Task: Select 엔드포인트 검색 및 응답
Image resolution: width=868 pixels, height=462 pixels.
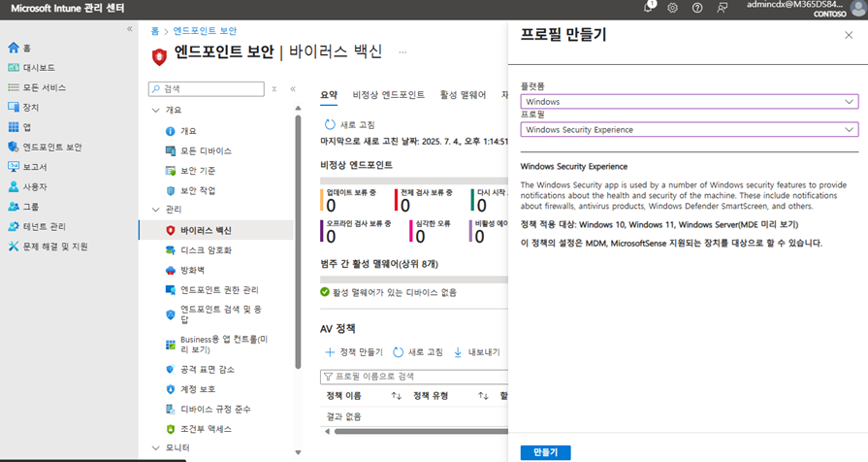Action: click(213, 314)
